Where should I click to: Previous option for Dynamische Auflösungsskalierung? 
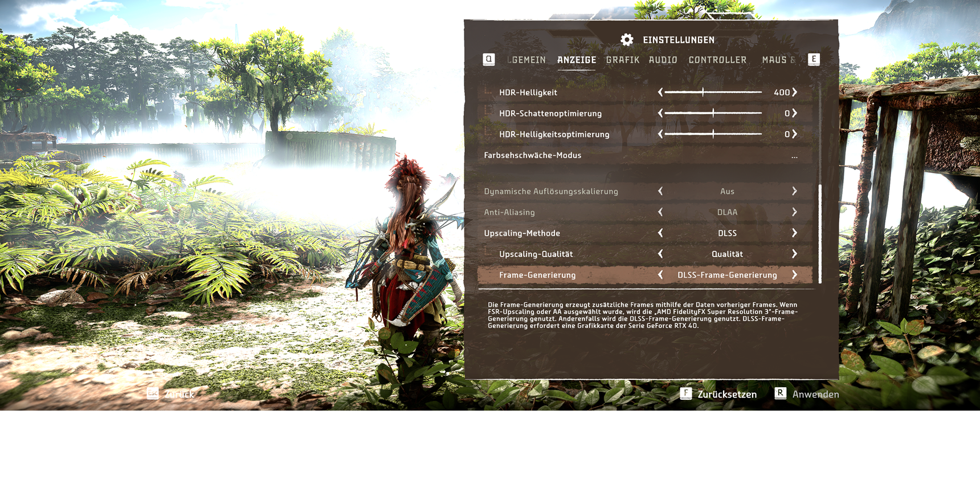(660, 192)
